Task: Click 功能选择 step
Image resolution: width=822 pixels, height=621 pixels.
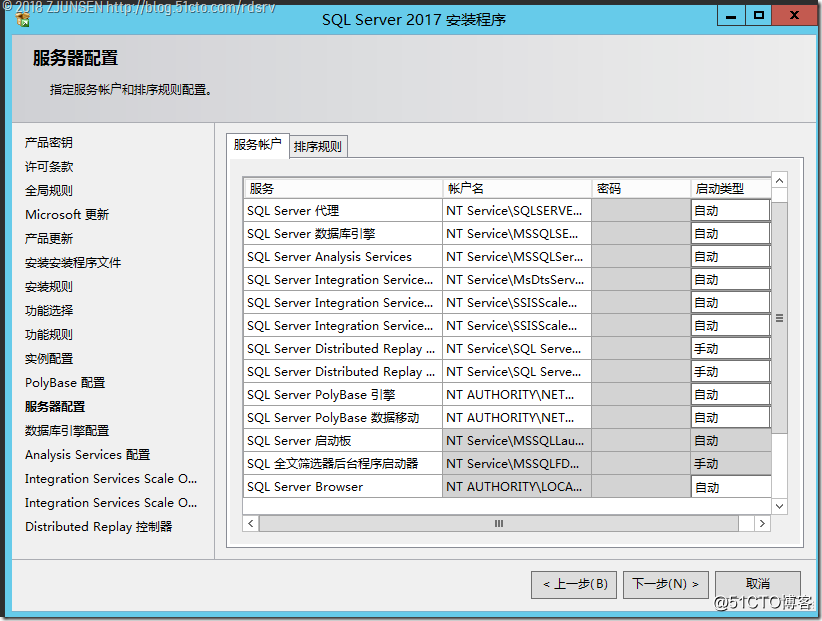Action: tap(49, 311)
